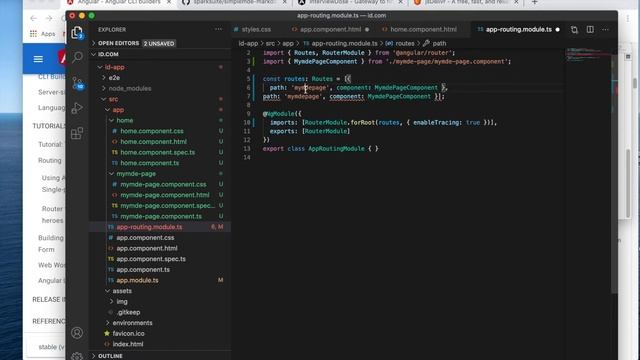This screenshot has width=640, height=360.
Task: Collapse the home folder
Action: tap(124, 120)
